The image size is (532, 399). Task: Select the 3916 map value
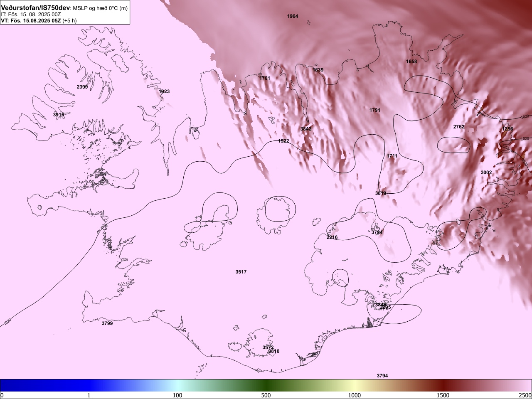(59, 115)
